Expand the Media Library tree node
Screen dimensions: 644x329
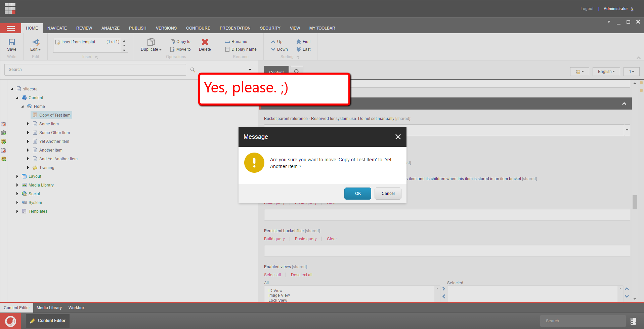[x=17, y=185]
